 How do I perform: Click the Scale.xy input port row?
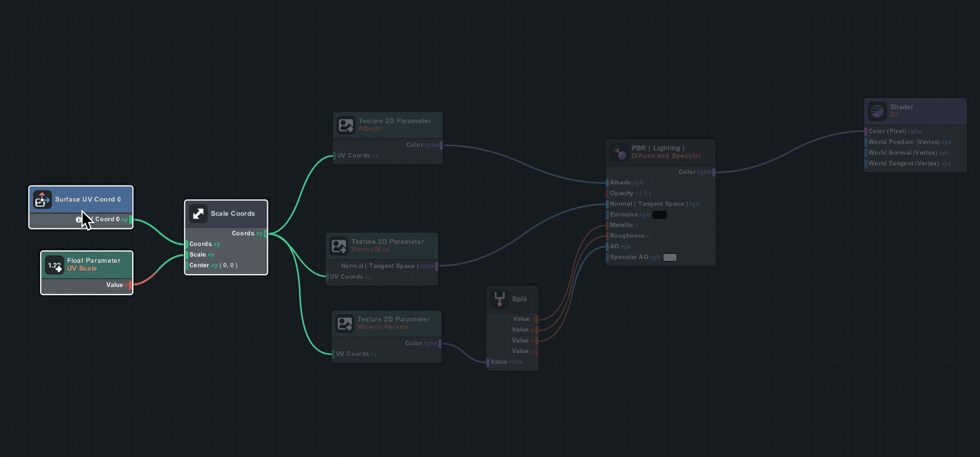click(x=198, y=255)
